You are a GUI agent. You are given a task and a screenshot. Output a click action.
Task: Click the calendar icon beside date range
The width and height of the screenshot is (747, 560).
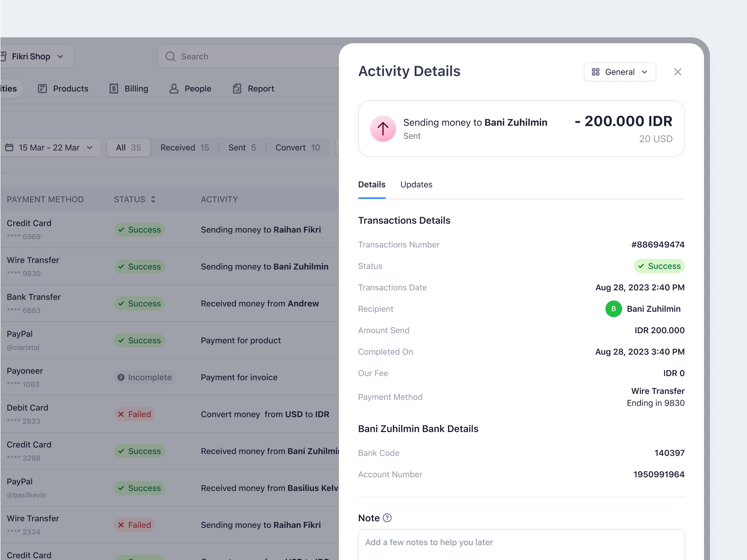(9, 147)
